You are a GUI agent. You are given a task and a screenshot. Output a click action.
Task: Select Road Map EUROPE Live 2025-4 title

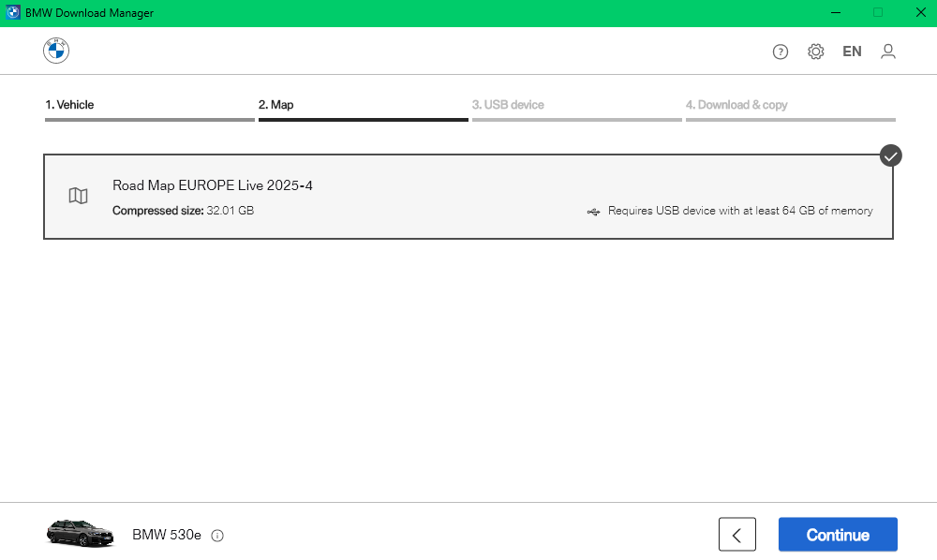point(213,185)
